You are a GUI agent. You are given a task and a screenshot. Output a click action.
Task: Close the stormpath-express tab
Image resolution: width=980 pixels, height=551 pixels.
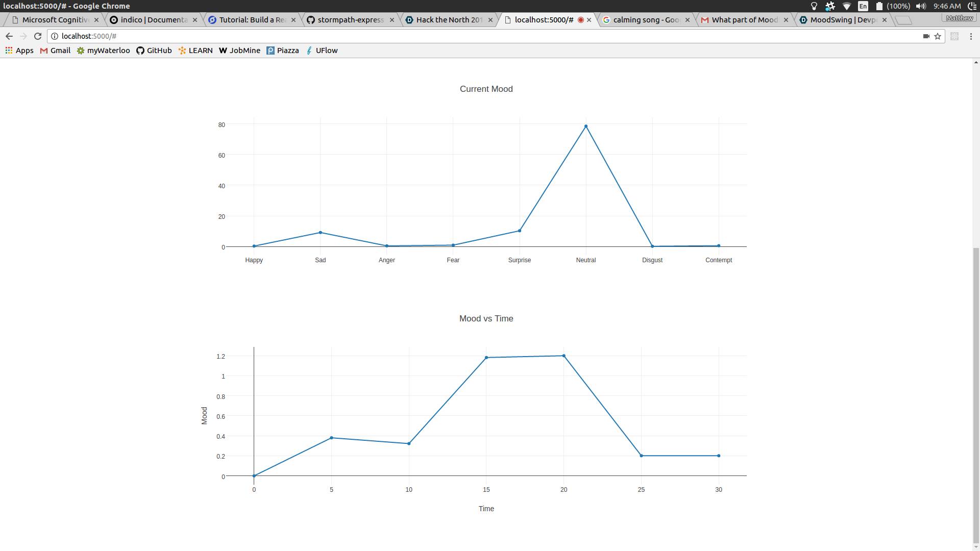pyautogui.click(x=392, y=20)
